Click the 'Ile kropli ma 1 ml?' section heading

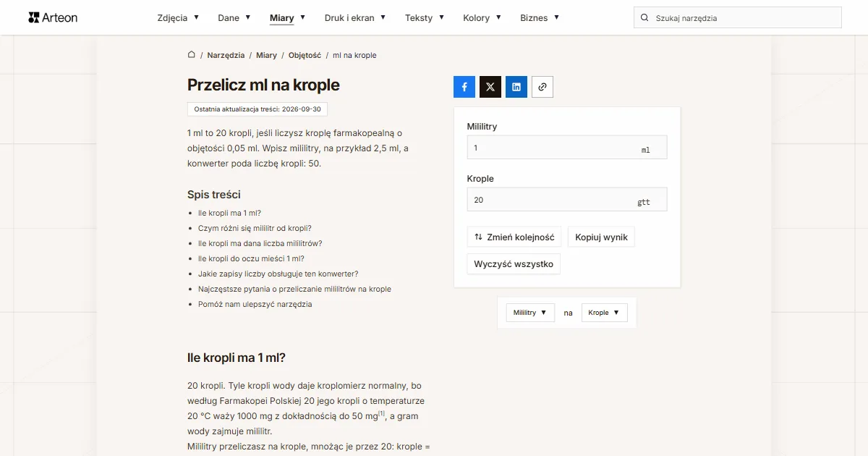[x=237, y=358]
